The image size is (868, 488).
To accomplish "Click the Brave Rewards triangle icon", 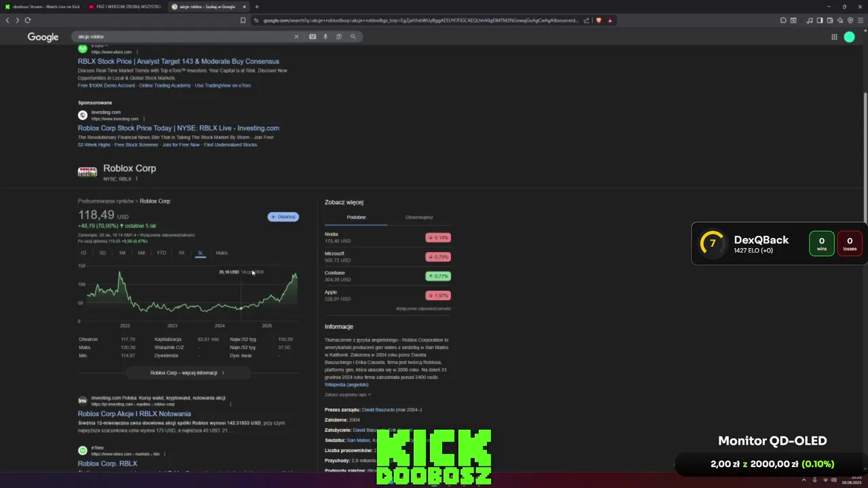I will click(610, 20).
